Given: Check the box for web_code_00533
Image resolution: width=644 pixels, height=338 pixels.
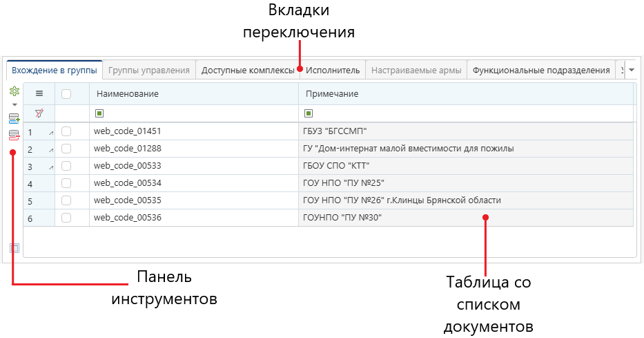Looking at the screenshot, I should pyautogui.click(x=66, y=166).
